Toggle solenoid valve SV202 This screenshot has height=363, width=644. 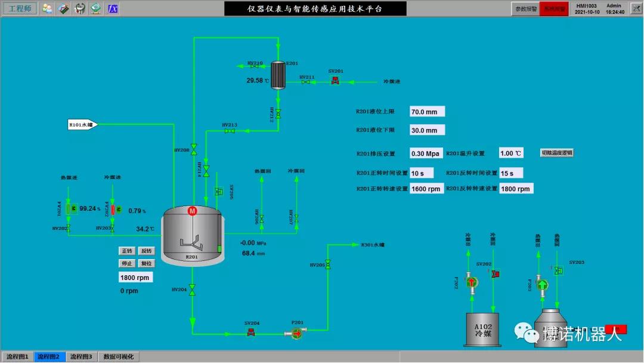(x=494, y=273)
